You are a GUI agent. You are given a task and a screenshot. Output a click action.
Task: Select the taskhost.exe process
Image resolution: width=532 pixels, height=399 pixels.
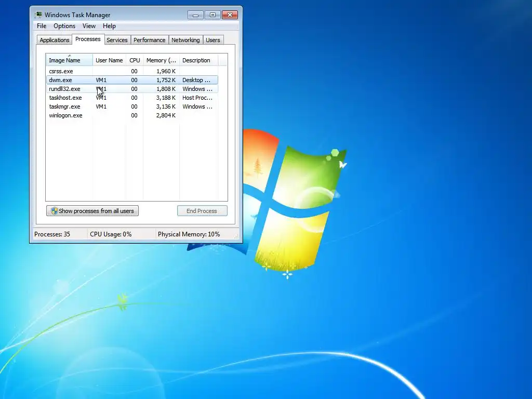click(132, 98)
